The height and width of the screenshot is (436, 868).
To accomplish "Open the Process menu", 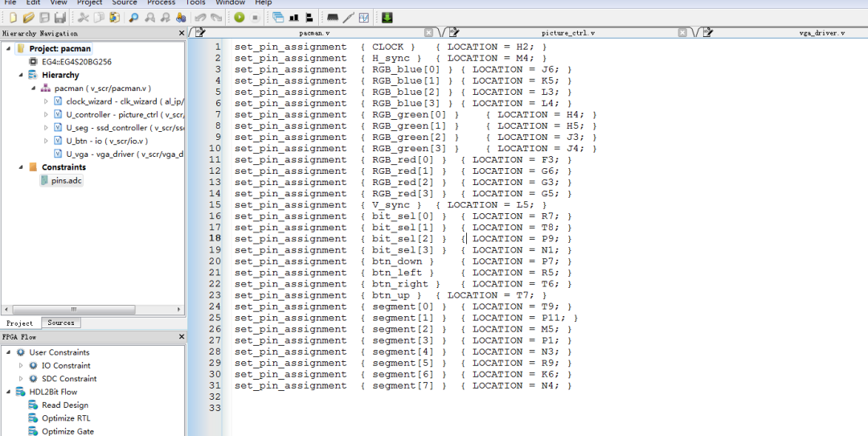I will 161,2.
